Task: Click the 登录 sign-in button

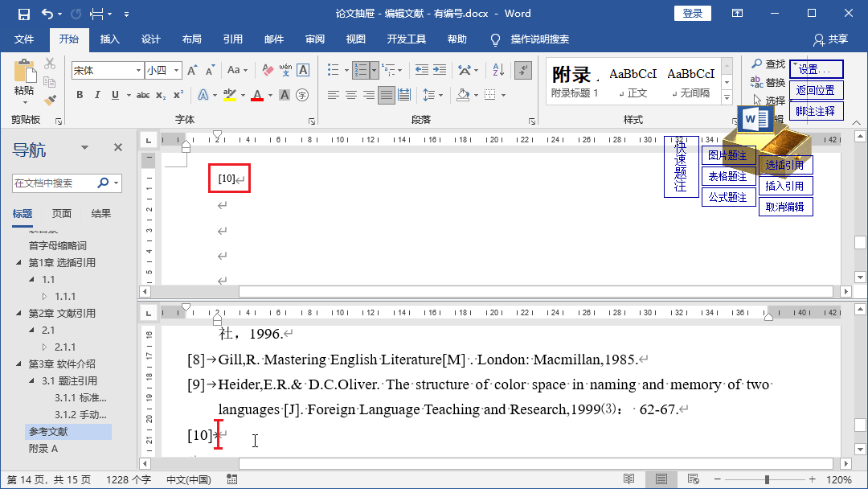Action: click(x=693, y=14)
